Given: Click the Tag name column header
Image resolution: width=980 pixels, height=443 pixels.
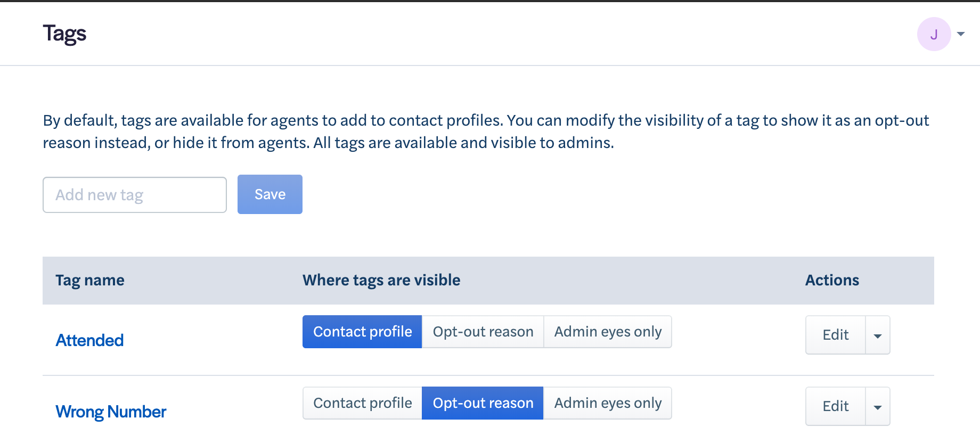Looking at the screenshot, I should 89,280.
